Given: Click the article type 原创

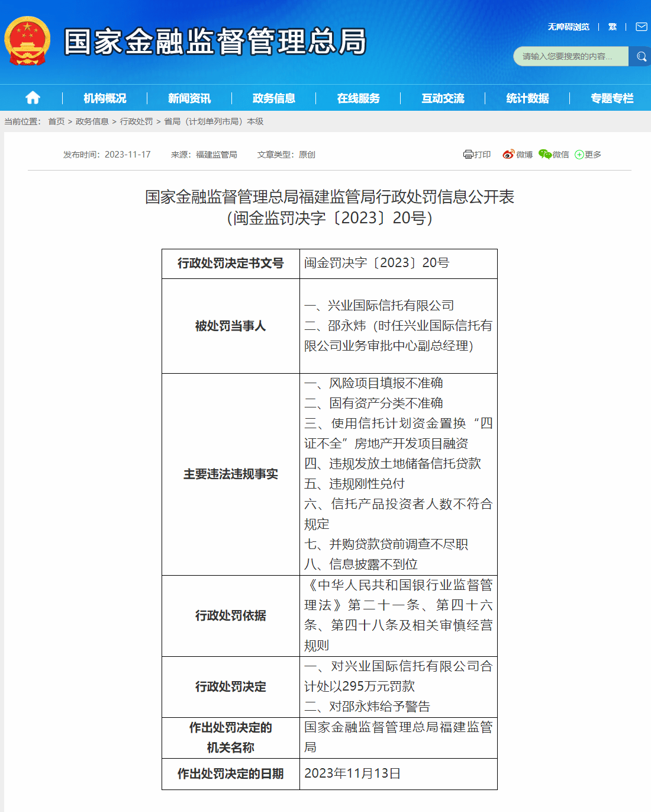Looking at the screenshot, I should point(307,155).
